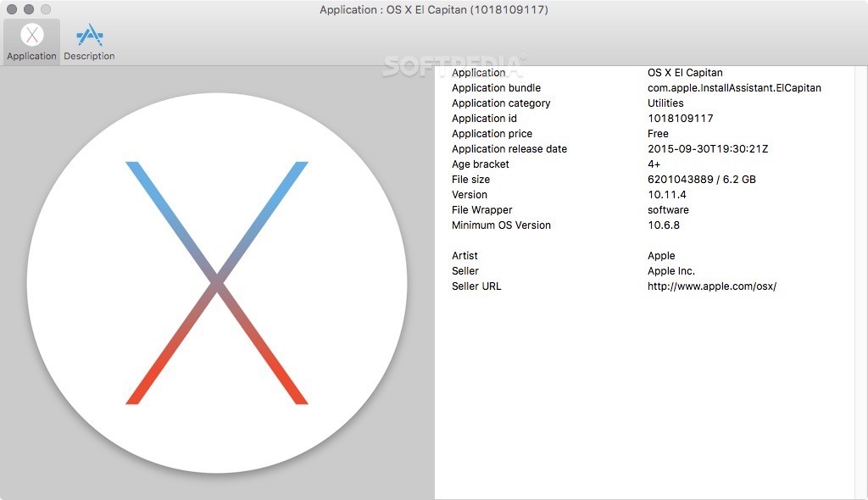This screenshot has width=868, height=500.
Task: Click the 'Application price' label
Action: point(492,133)
